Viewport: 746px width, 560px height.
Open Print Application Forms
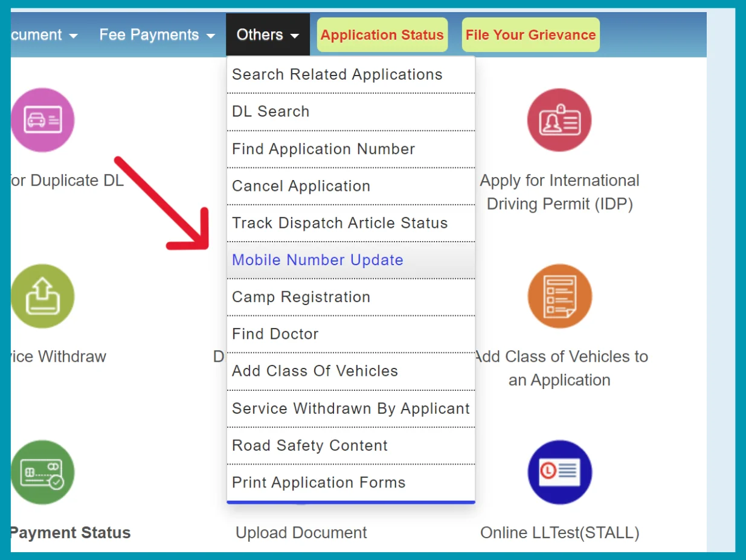click(318, 482)
